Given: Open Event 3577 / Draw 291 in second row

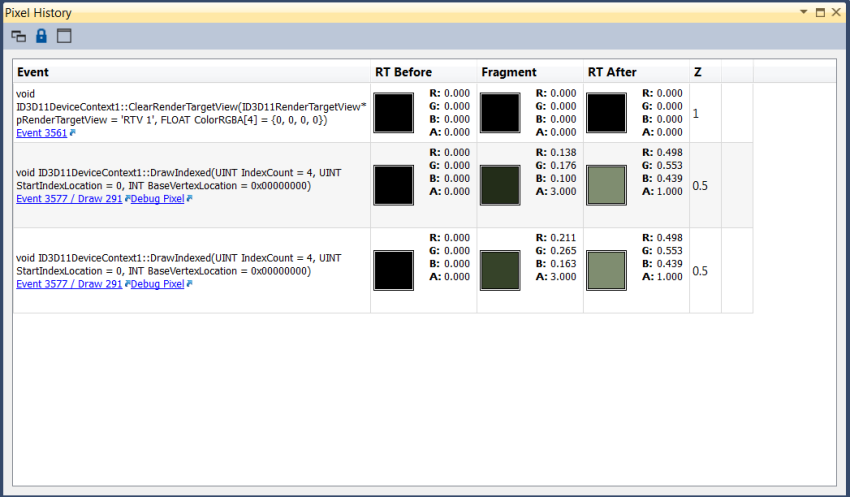Looking at the screenshot, I should tap(69, 199).
